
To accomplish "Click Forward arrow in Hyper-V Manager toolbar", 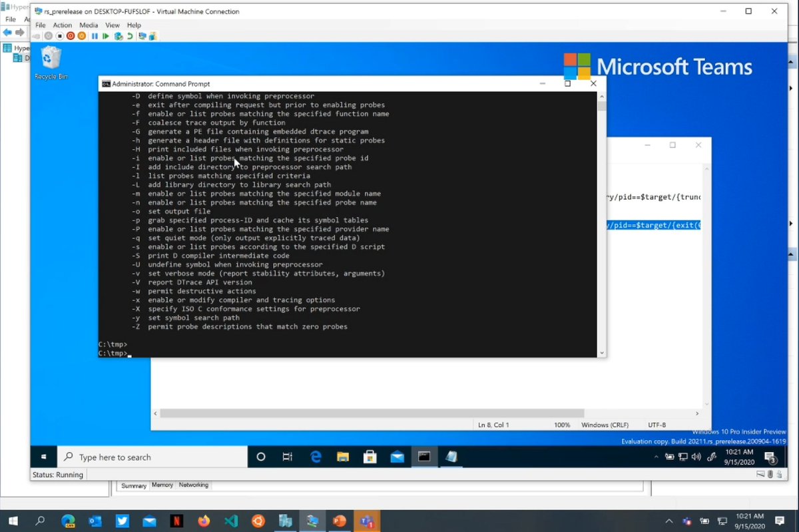I will [x=20, y=32].
